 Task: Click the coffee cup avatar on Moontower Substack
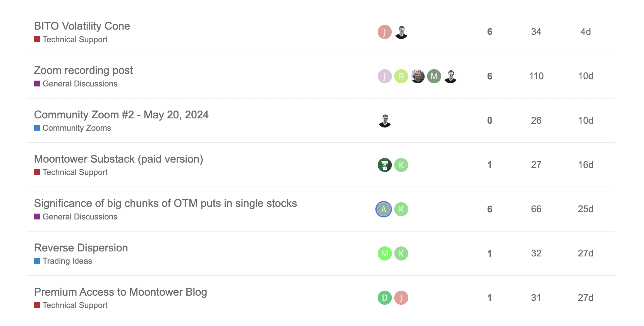[385, 165]
